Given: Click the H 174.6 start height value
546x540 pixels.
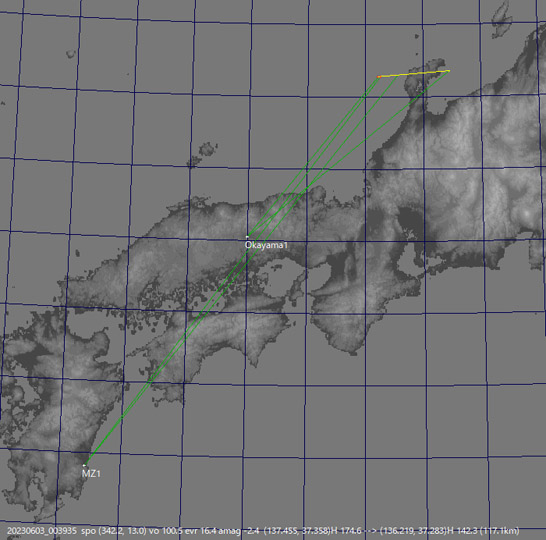Looking at the screenshot, I should 346,531.
